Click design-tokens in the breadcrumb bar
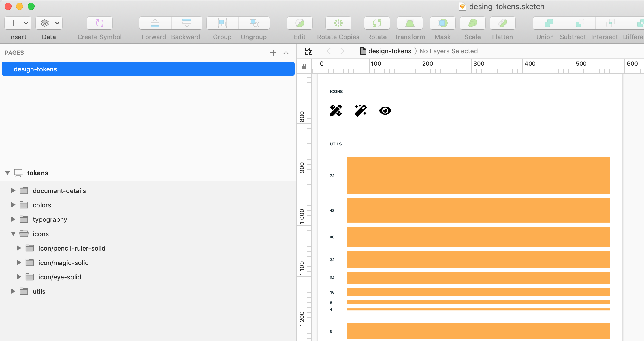The height and width of the screenshot is (341, 644). pyautogui.click(x=390, y=51)
